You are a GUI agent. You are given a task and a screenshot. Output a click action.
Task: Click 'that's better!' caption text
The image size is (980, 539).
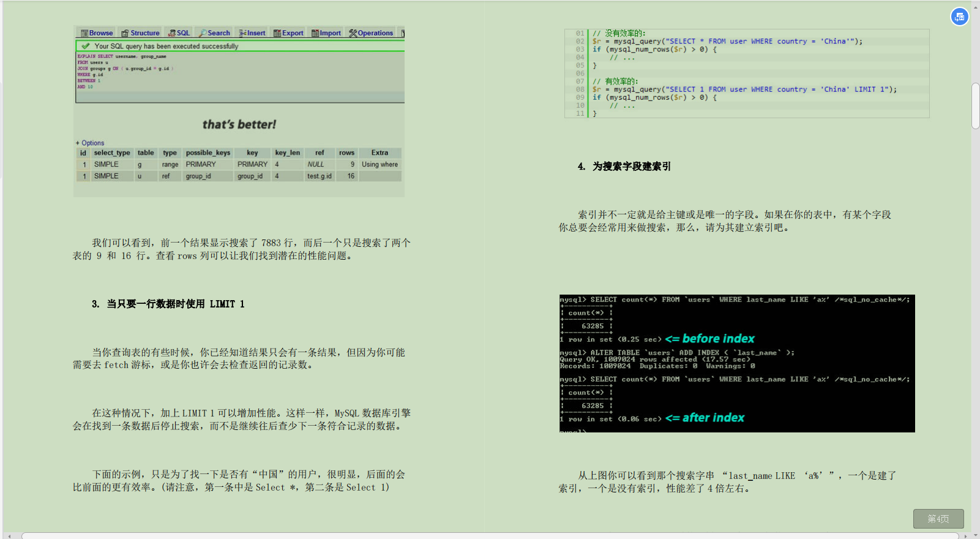click(239, 124)
